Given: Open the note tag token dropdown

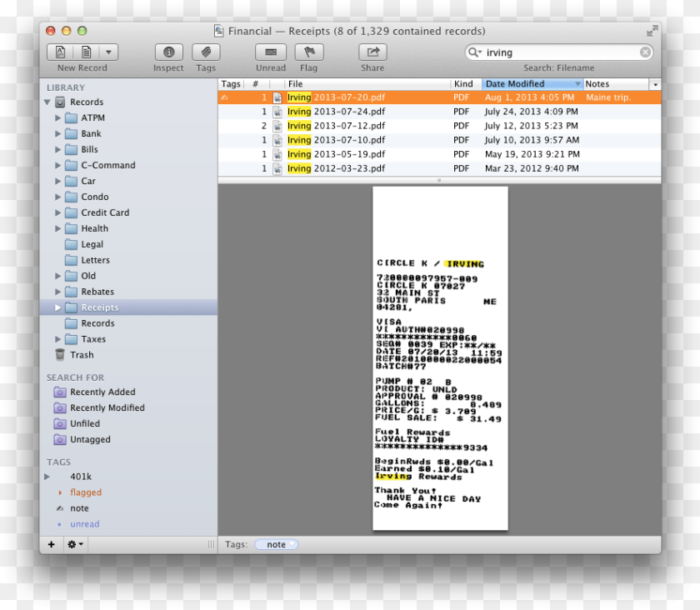Looking at the screenshot, I should pyautogui.click(x=292, y=544).
